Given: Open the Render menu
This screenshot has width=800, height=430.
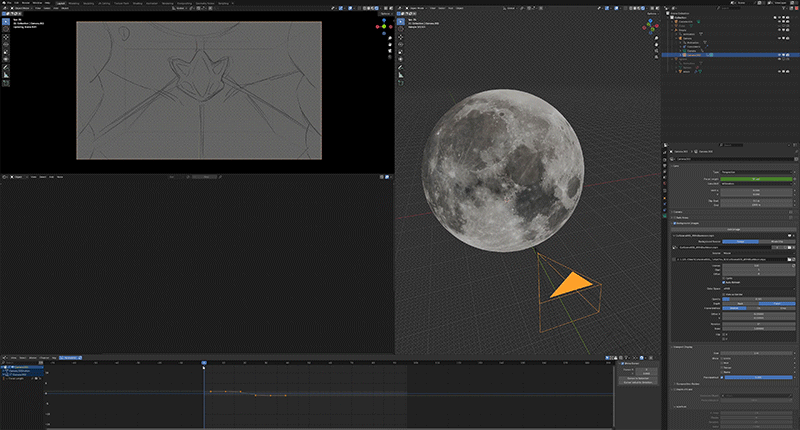Looking at the screenshot, I should click(x=25, y=3).
